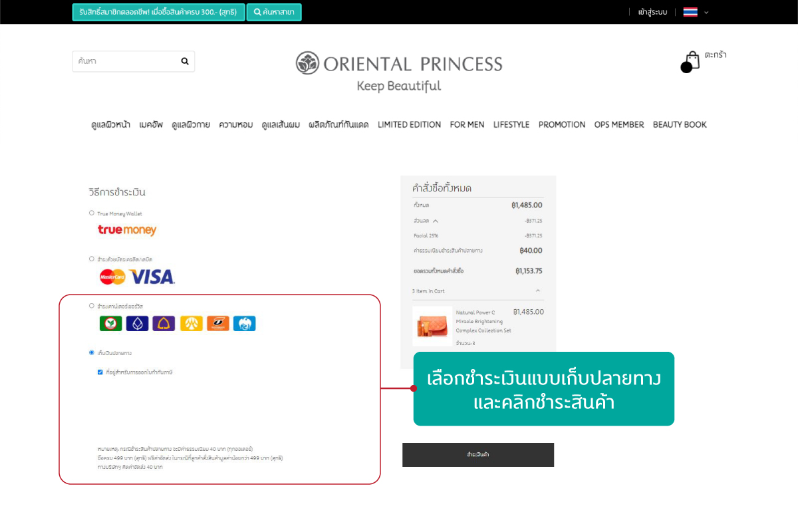Toggle the tax invoice address checkbox
The image size is (798, 532).
(100, 372)
